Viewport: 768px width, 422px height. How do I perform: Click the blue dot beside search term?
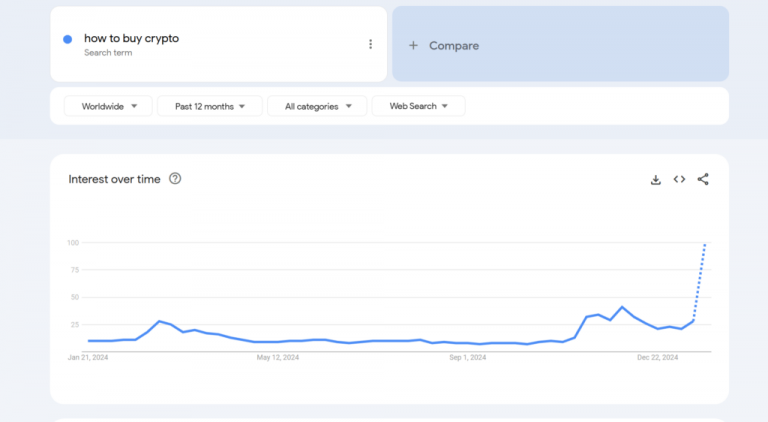click(68, 39)
